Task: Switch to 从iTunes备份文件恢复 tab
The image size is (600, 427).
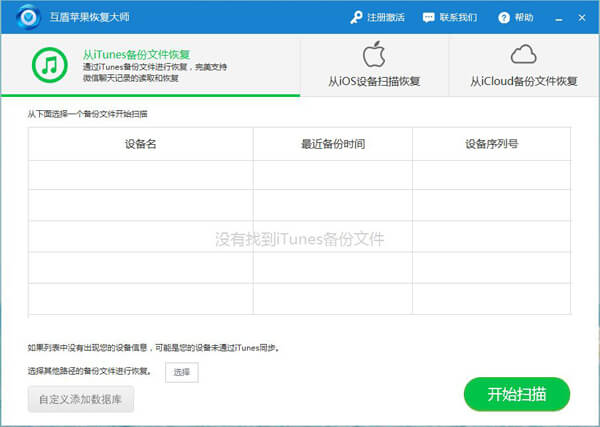Action: coord(150,65)
